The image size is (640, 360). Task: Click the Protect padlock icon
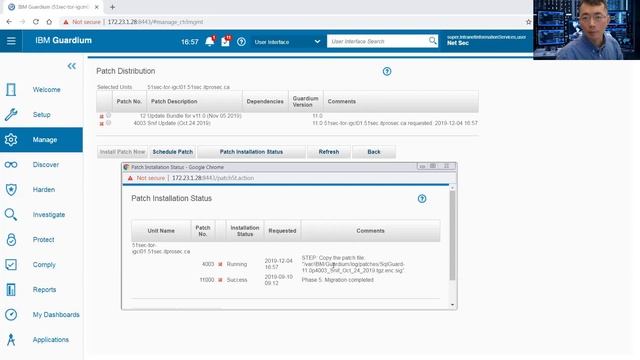pyautogui.click(x=11, y=240)
